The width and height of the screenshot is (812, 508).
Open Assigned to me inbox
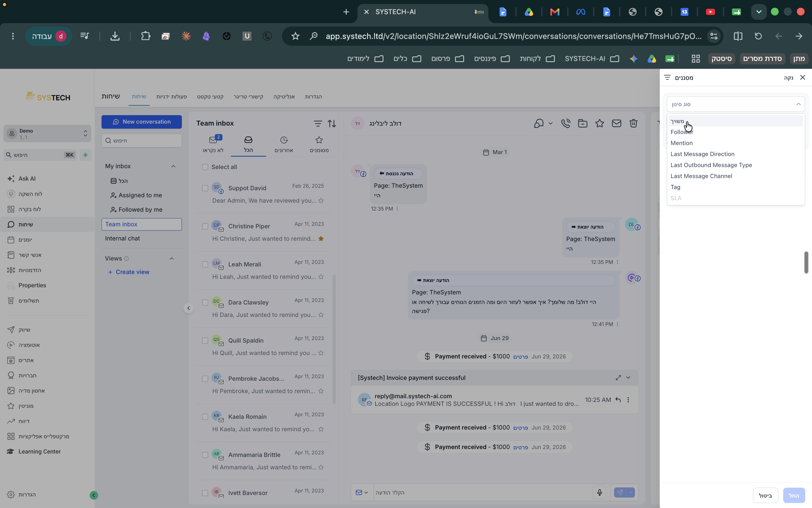[x=136, y=195]
